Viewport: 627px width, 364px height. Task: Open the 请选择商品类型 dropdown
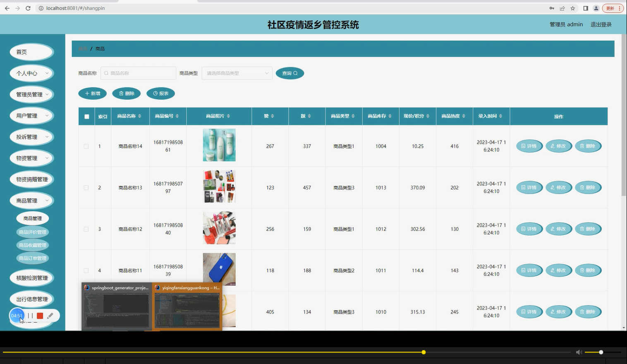[x=236, y=73]
